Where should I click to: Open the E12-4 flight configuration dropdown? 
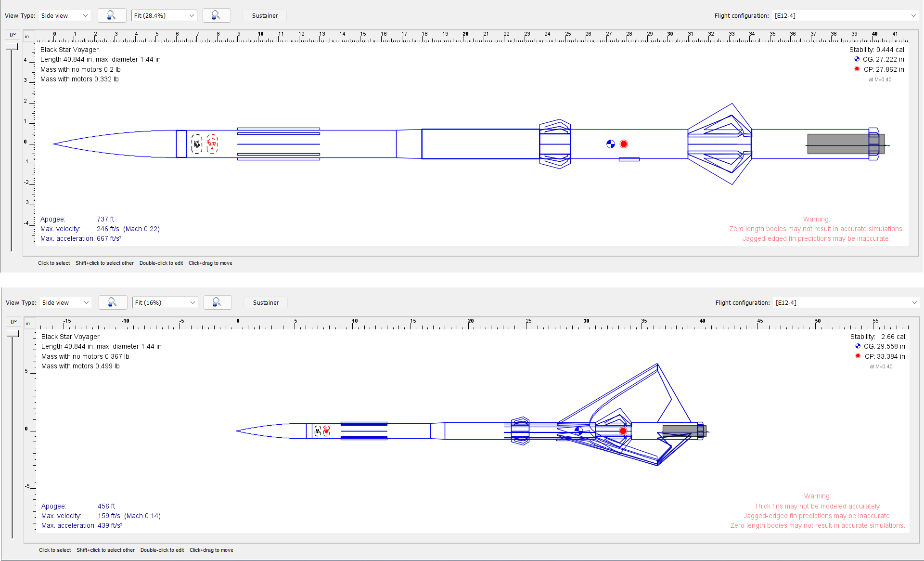pos(845,15)
